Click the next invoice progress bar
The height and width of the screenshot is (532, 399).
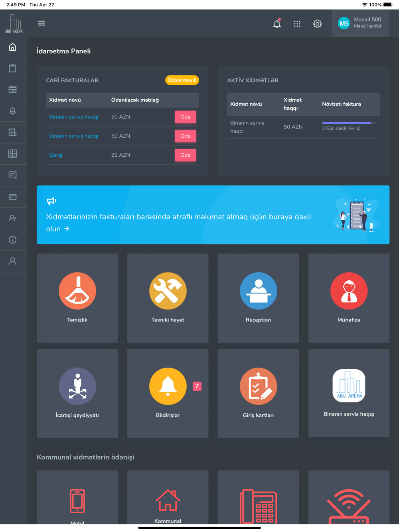(349, 123)
